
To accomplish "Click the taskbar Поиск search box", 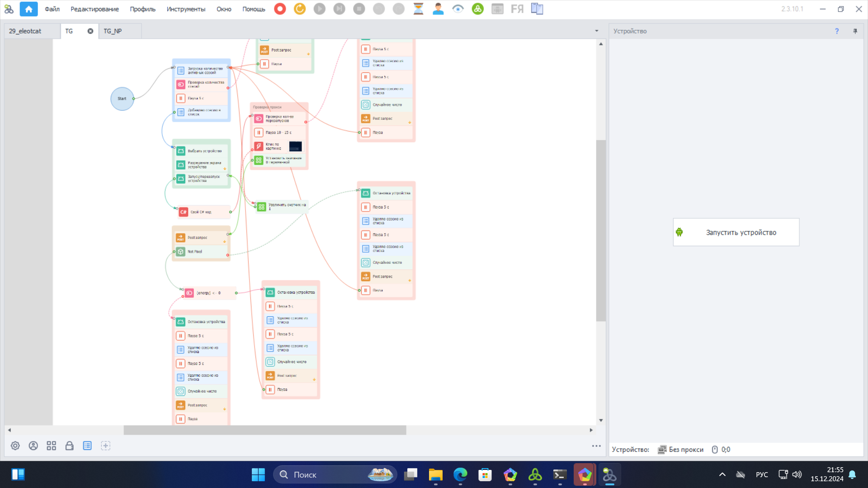I will point(335,474).
